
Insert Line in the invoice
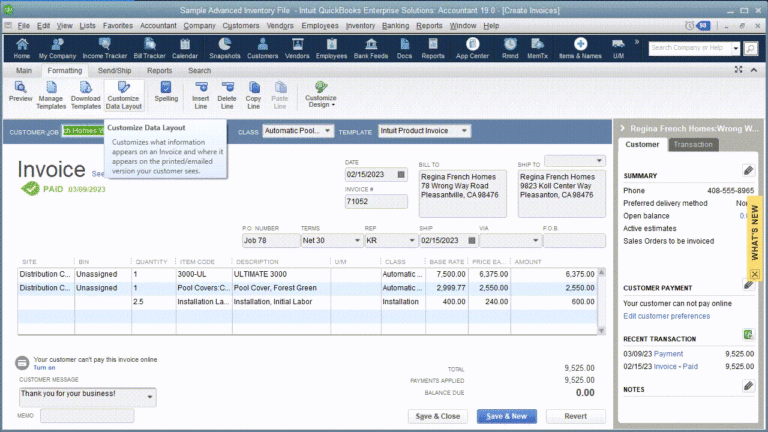coord(201,95)
